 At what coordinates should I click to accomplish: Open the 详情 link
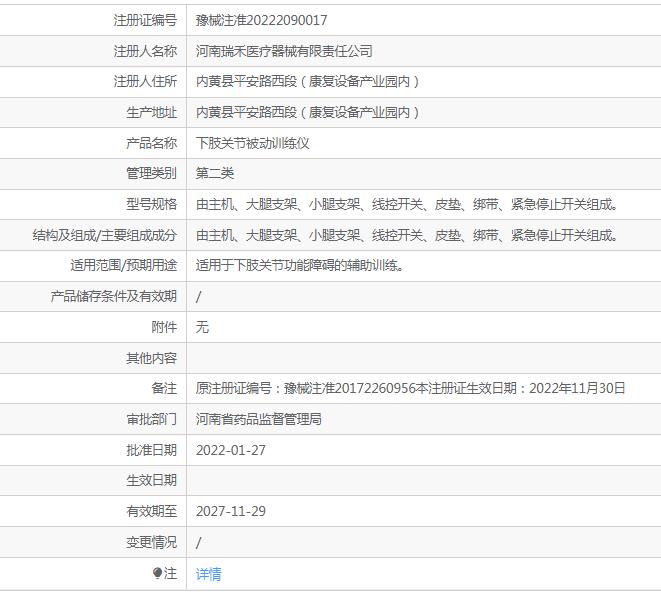208,574
